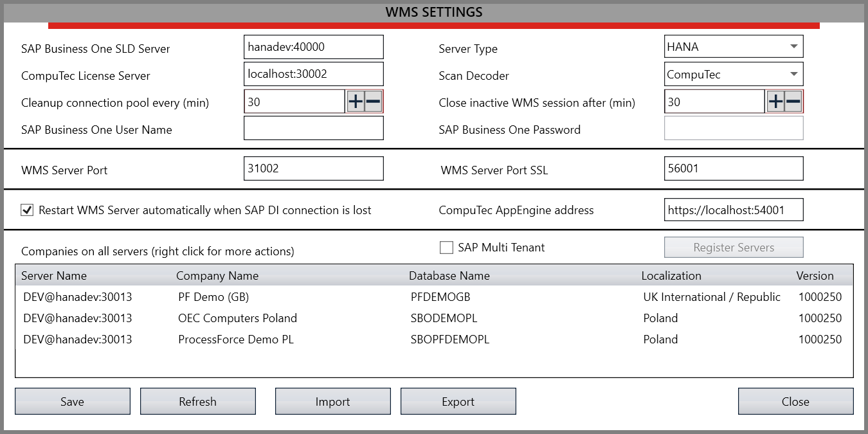The image size is (868, 434).
Task: Click the Refresh button
Action: pos(197,401)
